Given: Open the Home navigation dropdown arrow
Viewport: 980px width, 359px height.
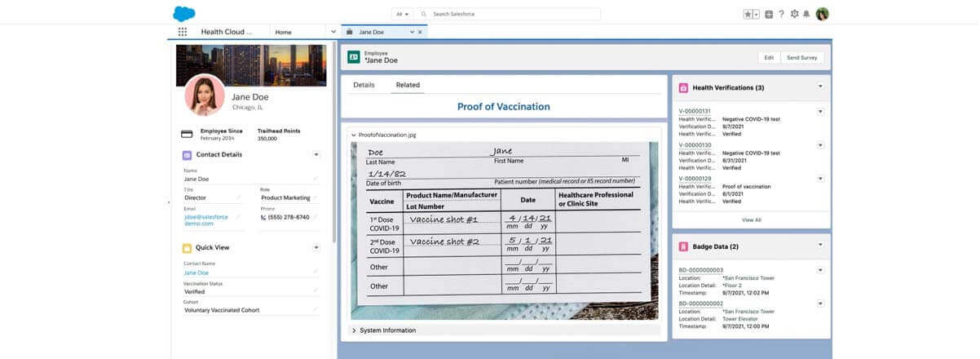Looking at the screenshot, I should coord(333,32).
